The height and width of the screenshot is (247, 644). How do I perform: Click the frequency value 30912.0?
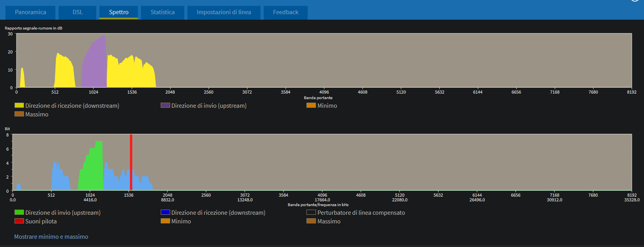click(554, 200)
